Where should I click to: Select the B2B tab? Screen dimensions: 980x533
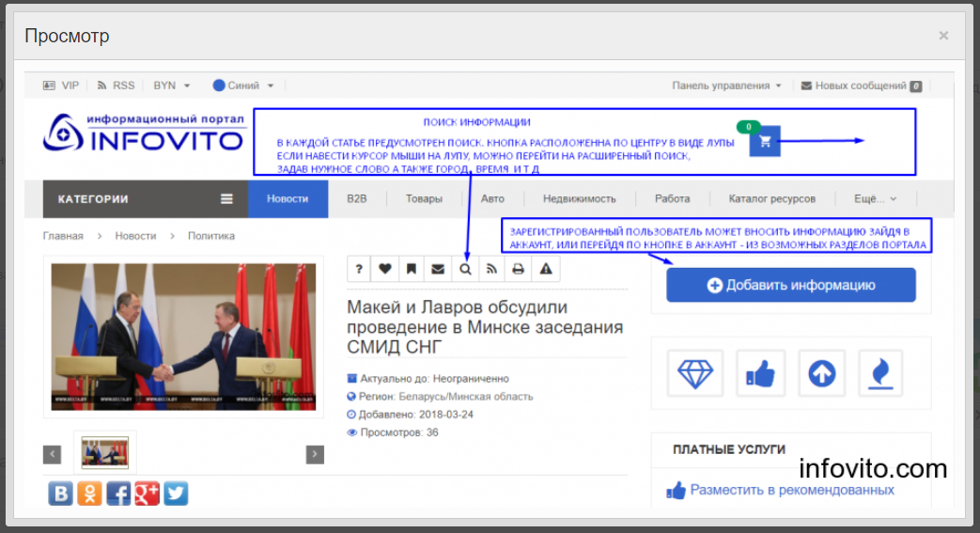[x=357, y=199]
